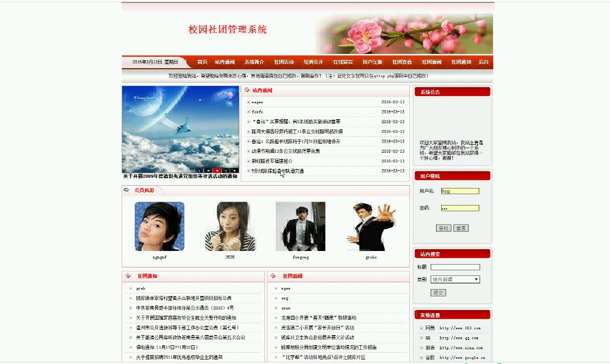Select slide indicator number 1
Viewport: 610px width, 364px height.
[x=200, y=170]
